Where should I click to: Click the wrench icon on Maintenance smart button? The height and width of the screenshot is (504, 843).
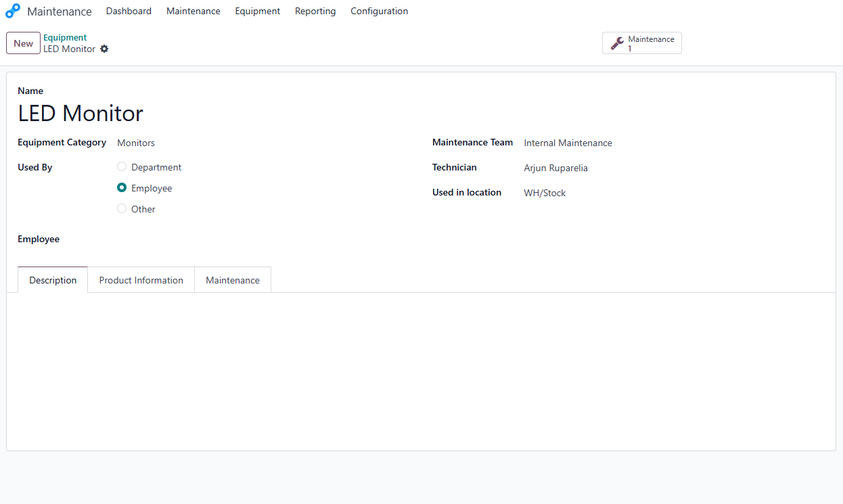click(x=616, y=43)
